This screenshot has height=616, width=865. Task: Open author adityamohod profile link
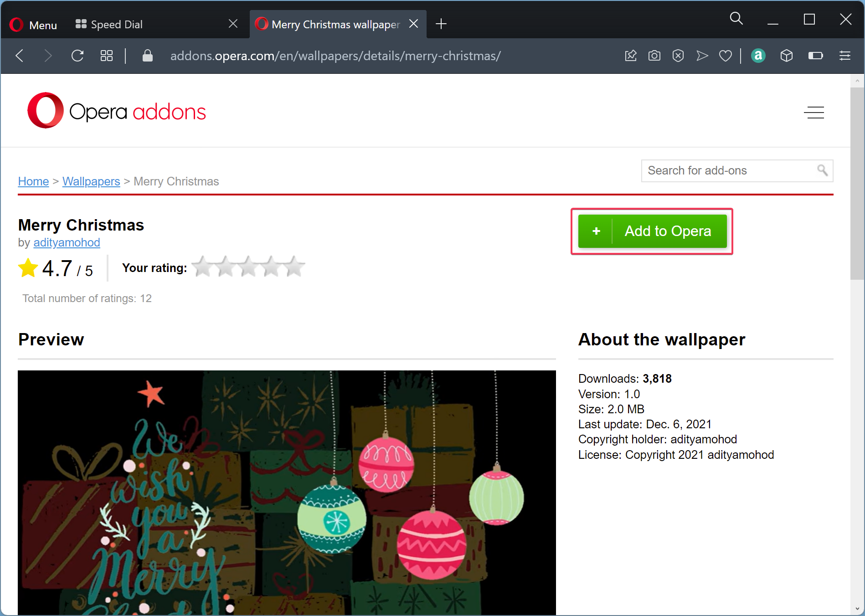click(x=67, y=242)
